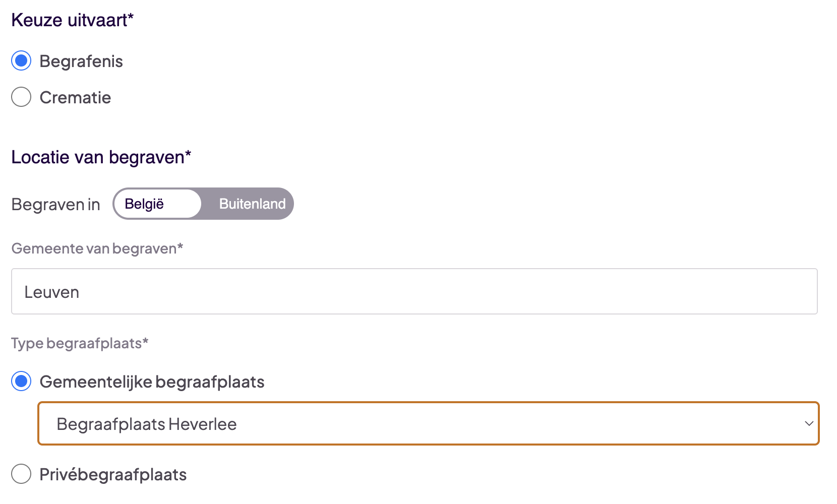Open the Begraafplaats Heverlee dropdown
The width and height of the screenshot is (837, 504).
(x=428, y=423)
